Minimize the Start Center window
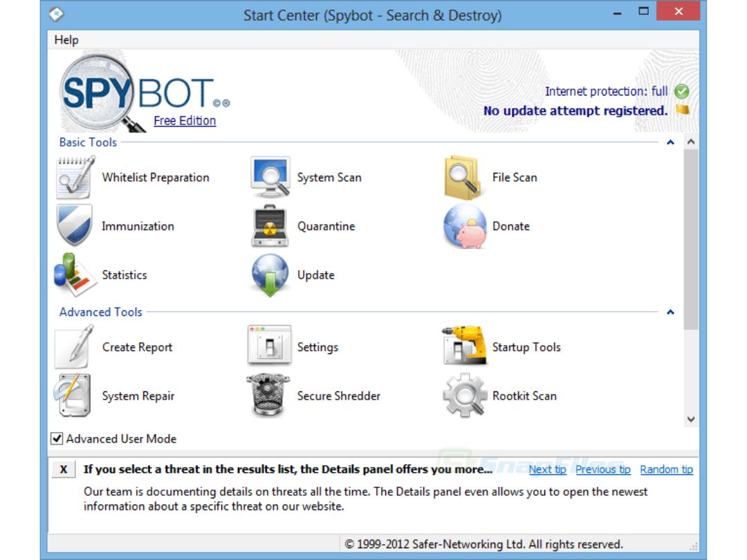 pyautogui.click(x=618, y=12)
